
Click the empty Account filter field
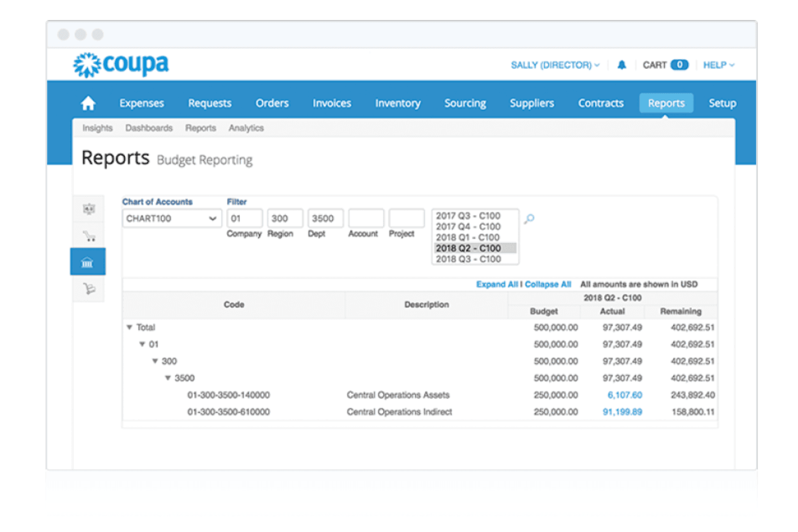click(x=366, y=218)
